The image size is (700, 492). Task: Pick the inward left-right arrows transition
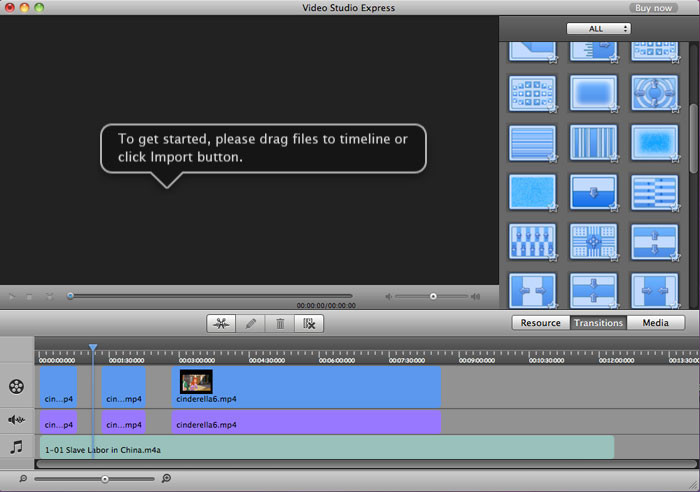[654, 290]
